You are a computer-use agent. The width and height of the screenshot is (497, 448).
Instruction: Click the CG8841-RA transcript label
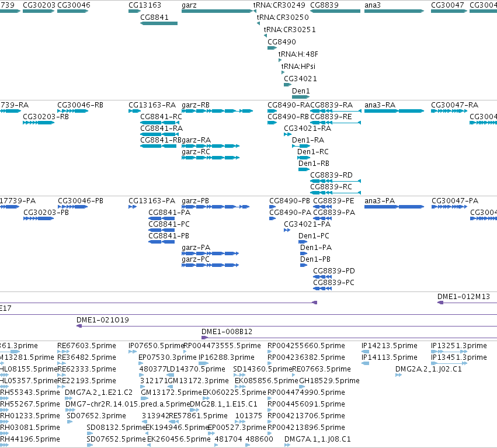click(x=161, y=128)
